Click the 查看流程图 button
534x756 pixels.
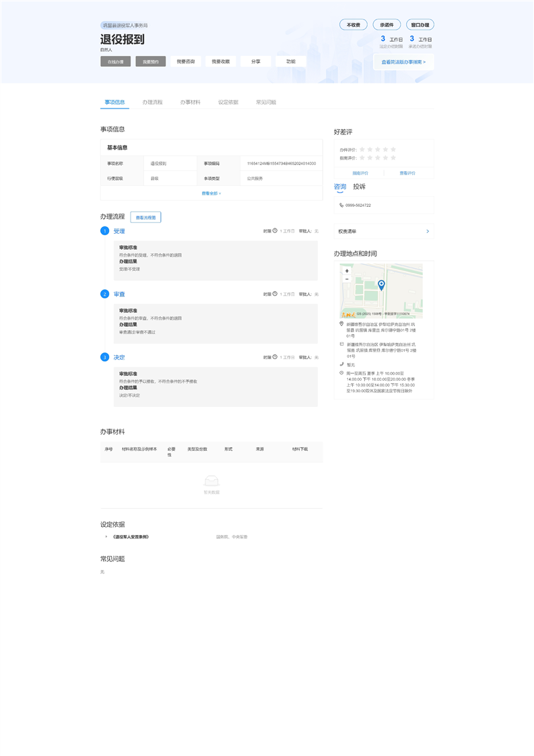tap(145, 218)
